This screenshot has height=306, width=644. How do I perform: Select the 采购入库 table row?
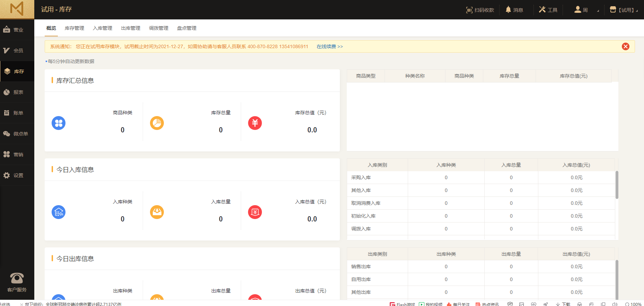(481, 177)
